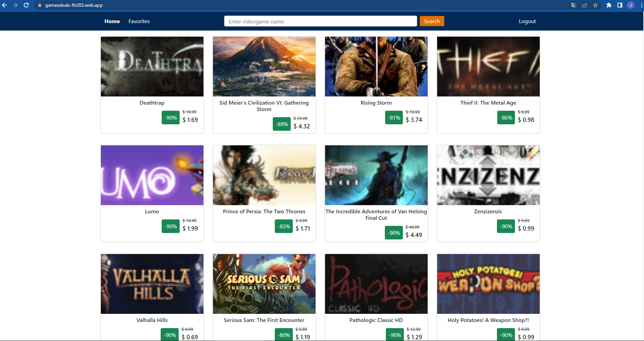Click the Logout link
Viewport: 644px width, 341px height.
point(527,21)
